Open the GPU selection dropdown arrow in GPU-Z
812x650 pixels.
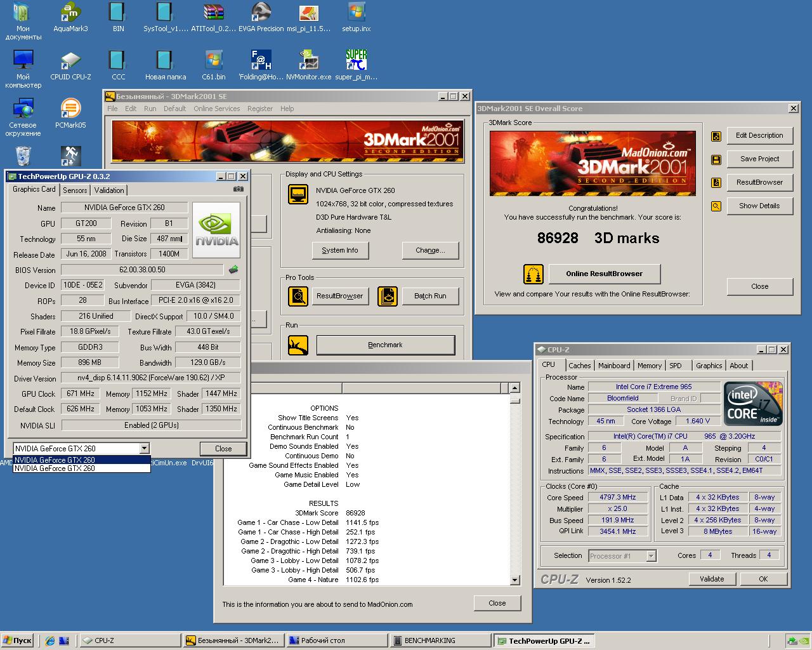[x=145, y=448]
